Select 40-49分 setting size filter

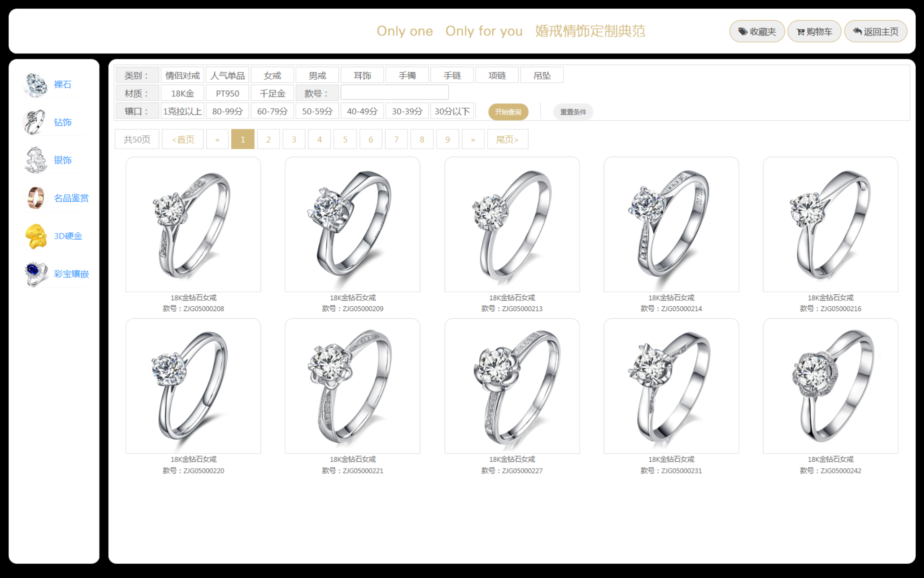click(362, 111)
